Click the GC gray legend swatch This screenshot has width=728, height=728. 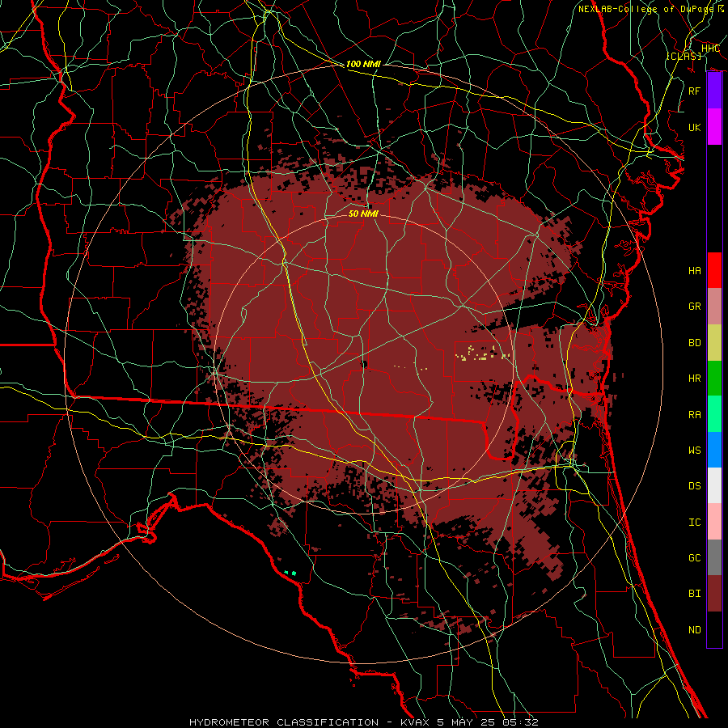pos(714,557)
